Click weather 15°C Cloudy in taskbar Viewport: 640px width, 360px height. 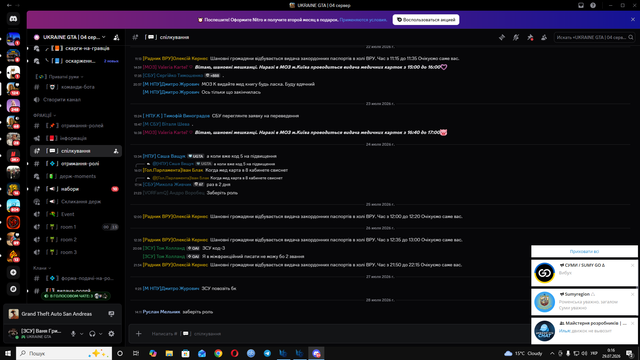pyautogui.click(x=523, y=353)
